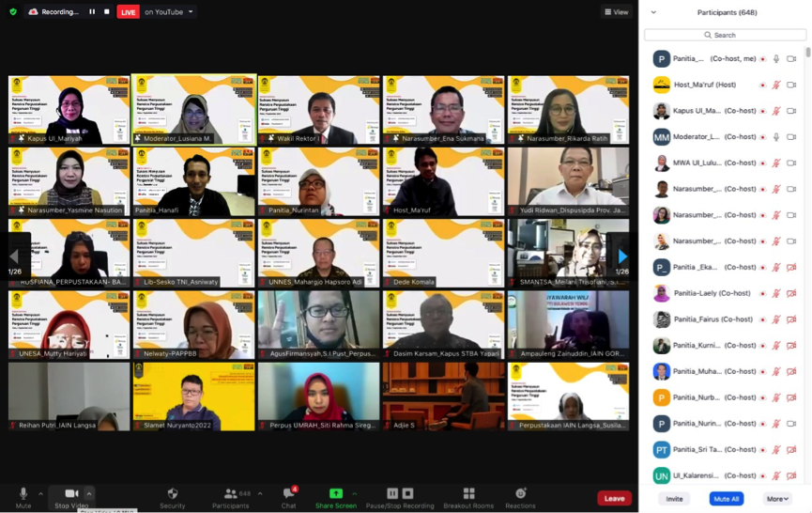Click the Invite button
Viewport: 812px width, 513px height.
pyautogui.click(x=674, y=499)
